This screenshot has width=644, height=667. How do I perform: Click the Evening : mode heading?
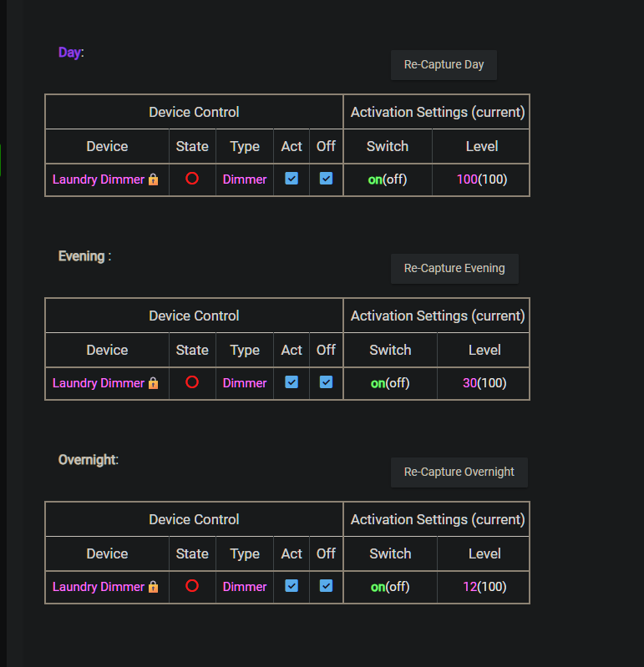pyautogui.click(x=84, y=256)
